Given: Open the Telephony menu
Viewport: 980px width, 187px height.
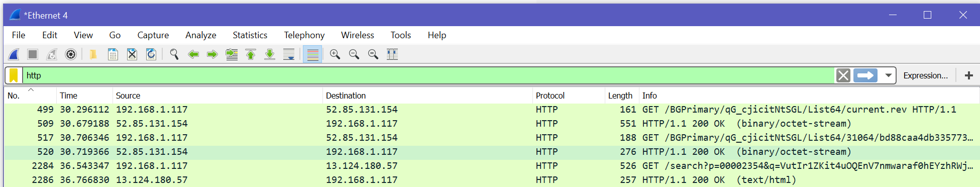Looking at the screenshot, I should tap(304, 35).
